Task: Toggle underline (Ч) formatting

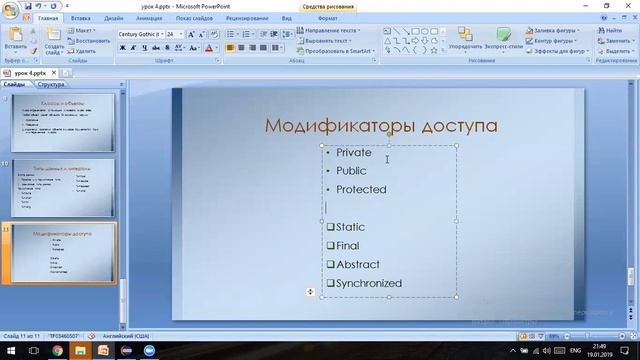Action: click(144, 48)
